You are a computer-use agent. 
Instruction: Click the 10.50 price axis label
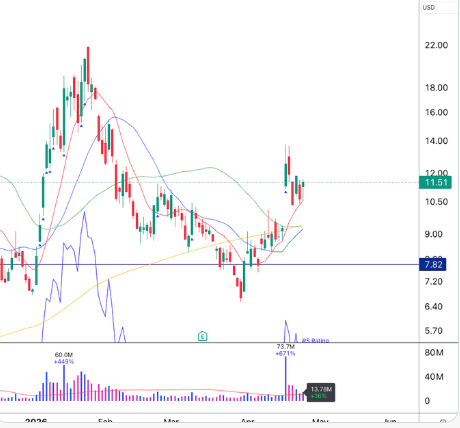436,202
